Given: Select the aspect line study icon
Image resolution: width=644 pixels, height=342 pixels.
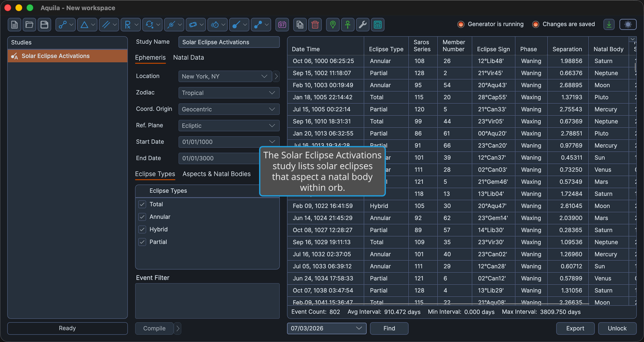Looking at the screenshot, I should coord(62,25).
